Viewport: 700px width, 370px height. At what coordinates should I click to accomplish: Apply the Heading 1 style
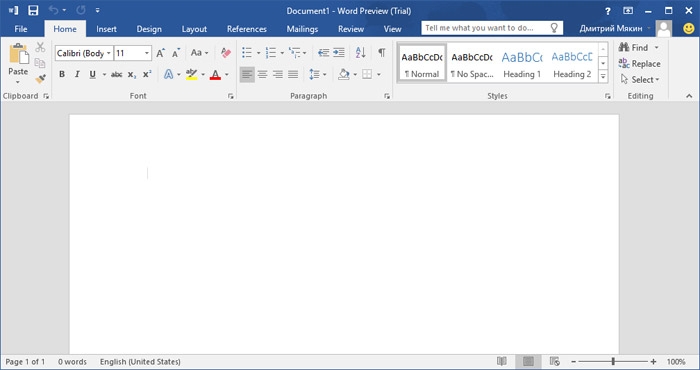tap(522, 63)
